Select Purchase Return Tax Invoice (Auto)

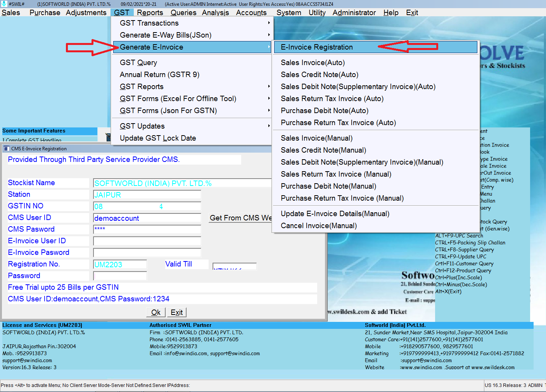pyautogui.click(x=376, y=123)
